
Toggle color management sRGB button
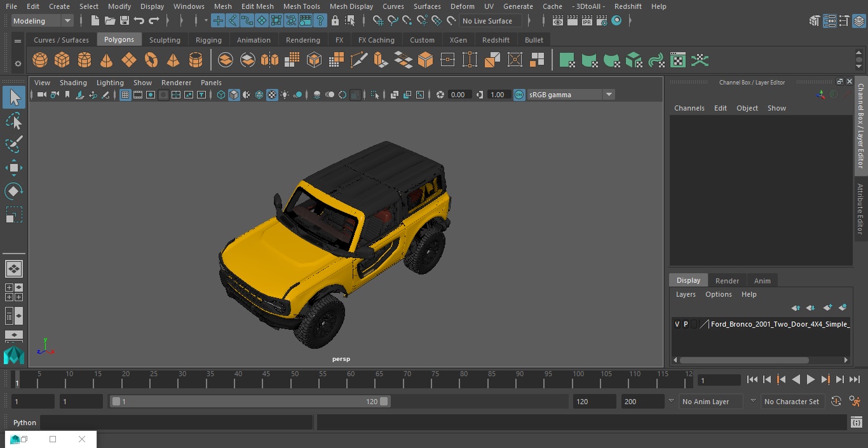tap(519, 95)
